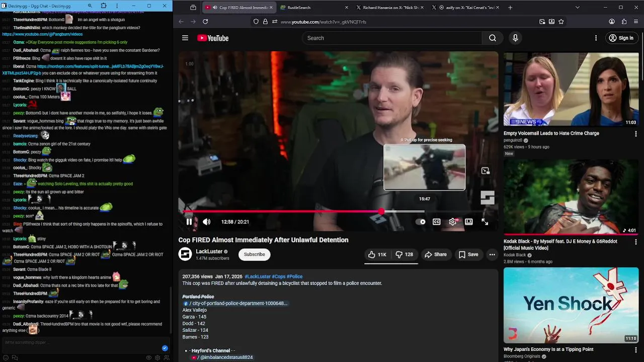Open @imbalancedstatus8824 channel link
The image size is (644, 362).
click(x=222, y=357)
